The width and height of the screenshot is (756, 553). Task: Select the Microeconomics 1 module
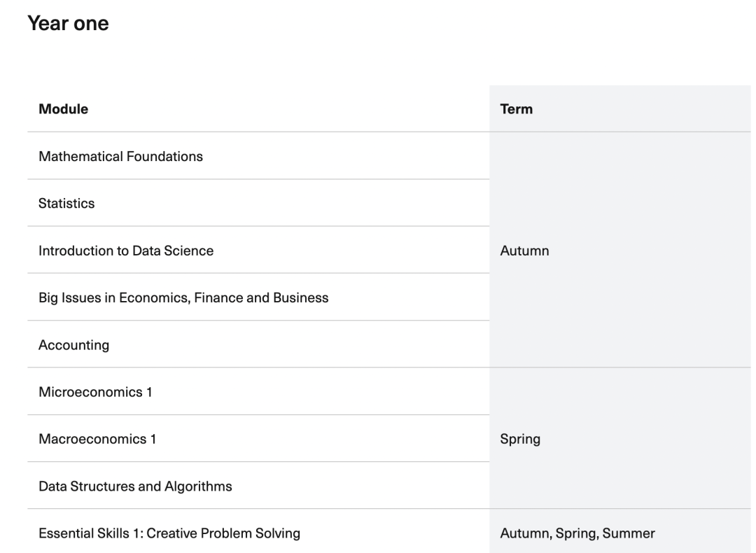pos(95,392)
